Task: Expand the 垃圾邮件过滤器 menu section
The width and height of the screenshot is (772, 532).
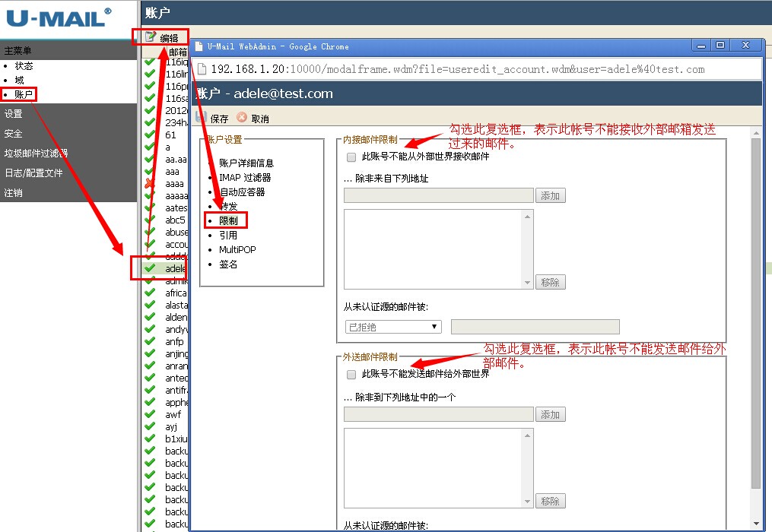Action: tap(36, 154)
